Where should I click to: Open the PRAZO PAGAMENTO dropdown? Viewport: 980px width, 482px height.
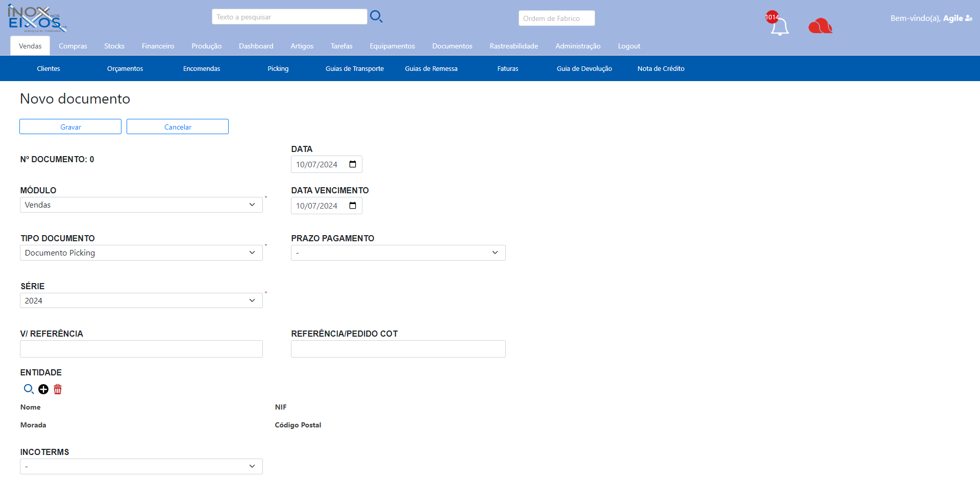(398, 252)
